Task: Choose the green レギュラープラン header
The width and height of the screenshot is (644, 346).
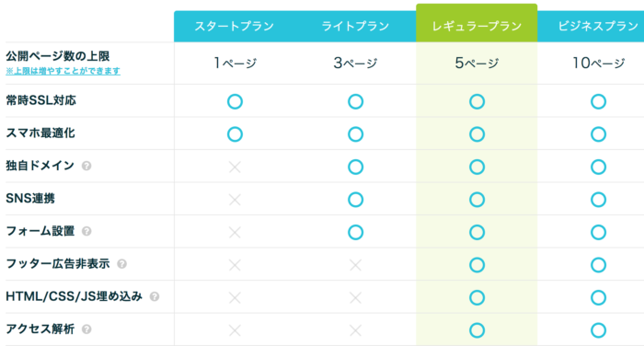Action: click(x=477, y=23)
